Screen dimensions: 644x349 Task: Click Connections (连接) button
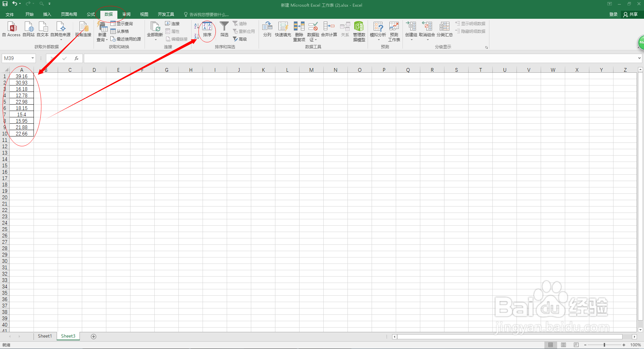[172, 23]
